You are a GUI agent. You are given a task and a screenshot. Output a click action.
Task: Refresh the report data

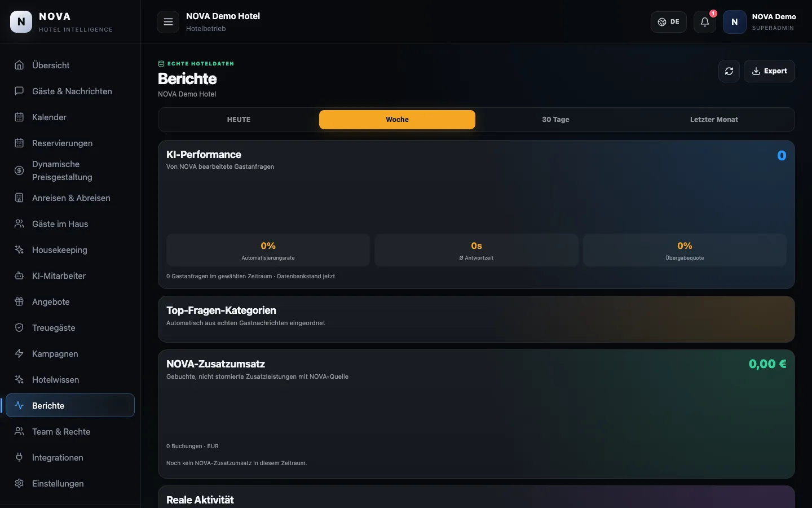click(729, 71)
